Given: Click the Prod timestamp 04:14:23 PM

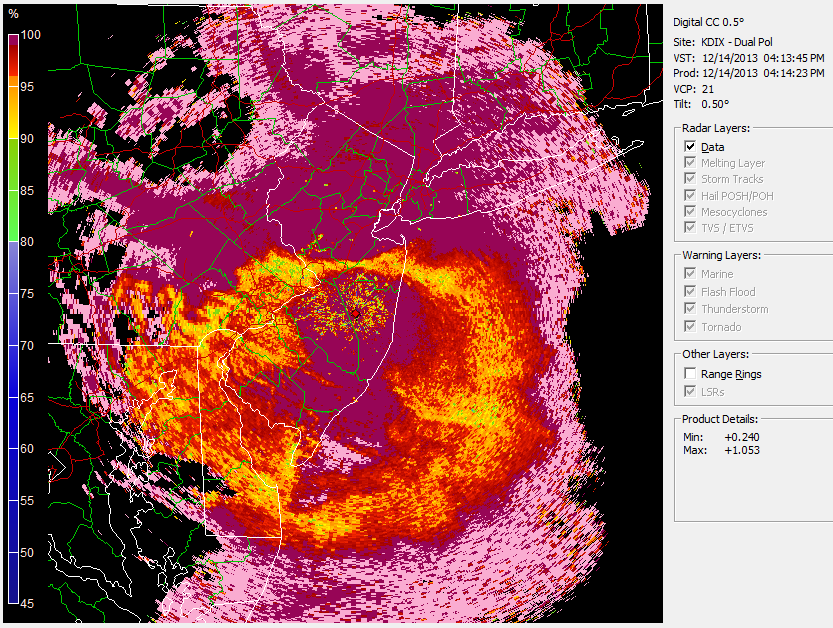Looking at the screenshot, I should click(x=794, y=73).
